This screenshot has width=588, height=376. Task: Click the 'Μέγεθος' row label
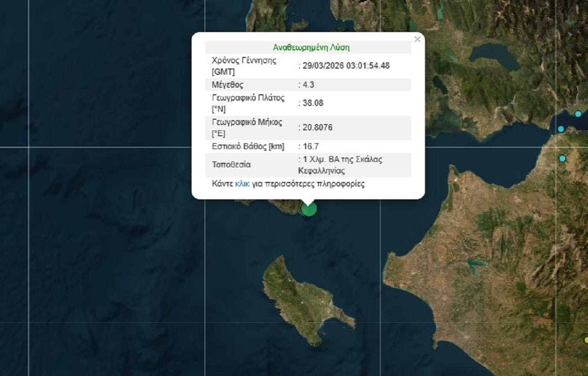coord(227,85)
